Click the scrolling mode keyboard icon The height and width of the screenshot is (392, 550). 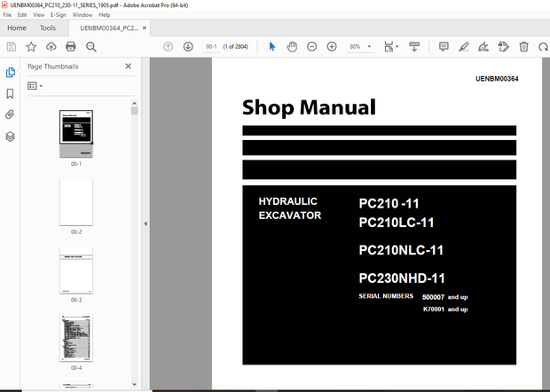[x=414, y=47]
